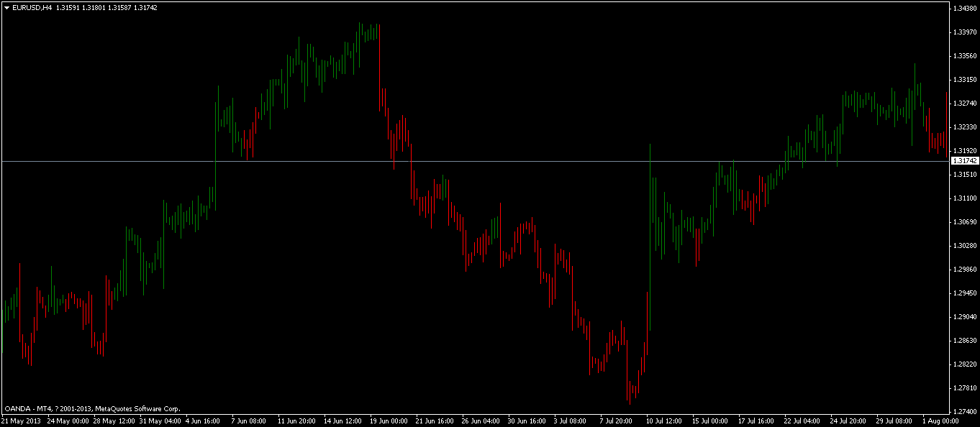The image size is (980, 427).
Task: Click the OANDA MetaQuotes copyright text
Action: pos(93,408)
